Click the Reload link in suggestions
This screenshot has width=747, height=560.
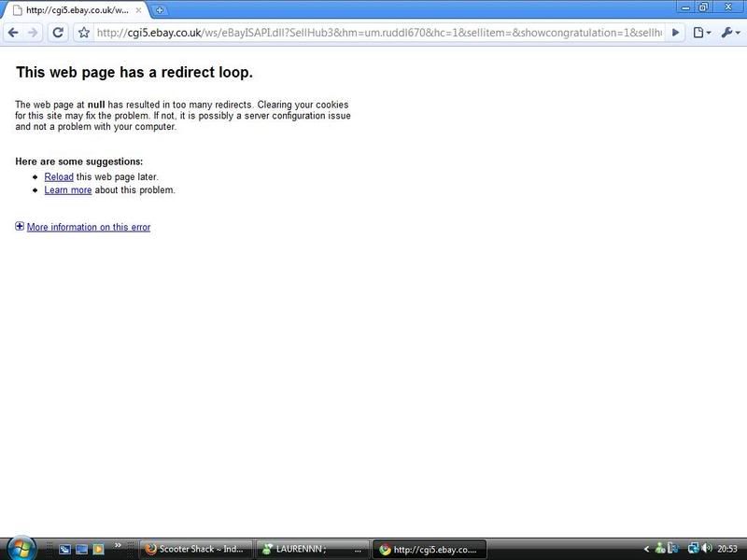(x=59, y=176)
